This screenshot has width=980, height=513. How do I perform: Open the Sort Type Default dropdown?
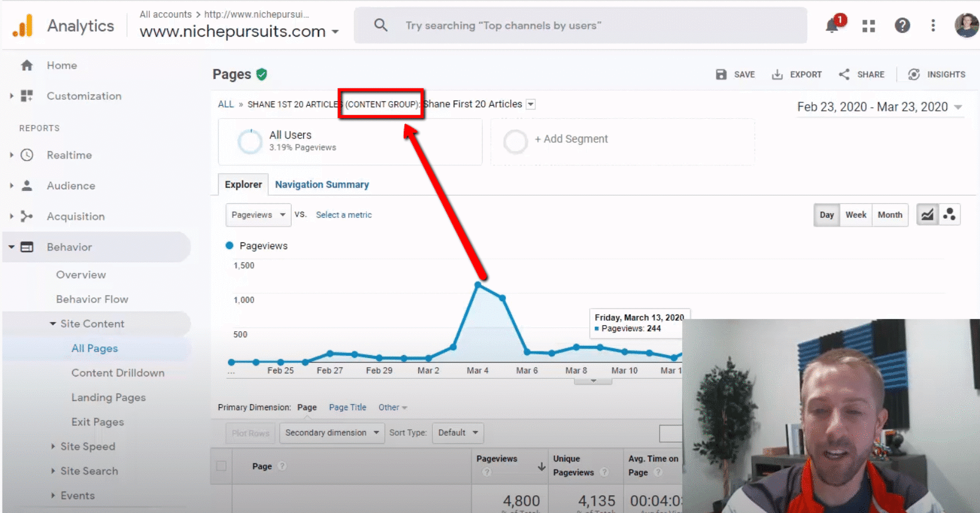click(458, 433)
